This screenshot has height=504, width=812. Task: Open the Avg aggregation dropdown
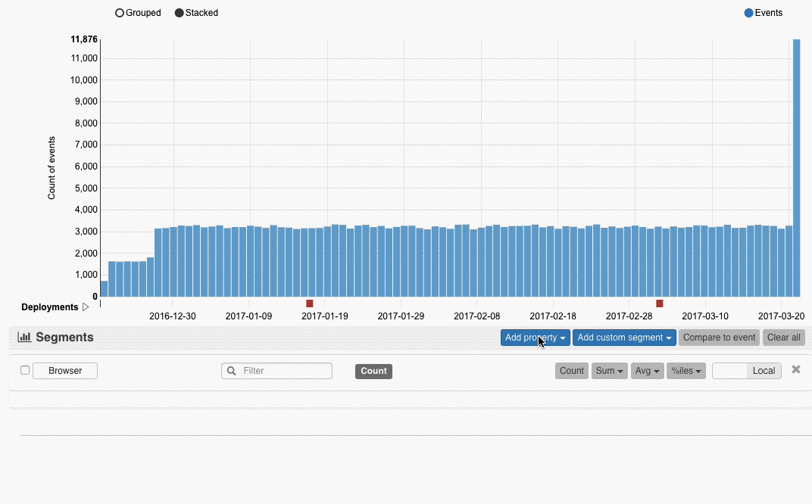point(646,371)
